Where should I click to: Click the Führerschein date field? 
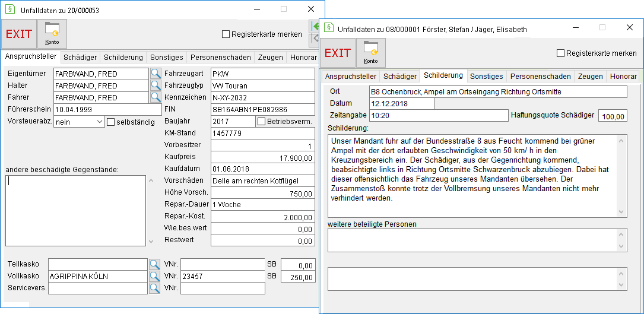[x=107, y=110]
